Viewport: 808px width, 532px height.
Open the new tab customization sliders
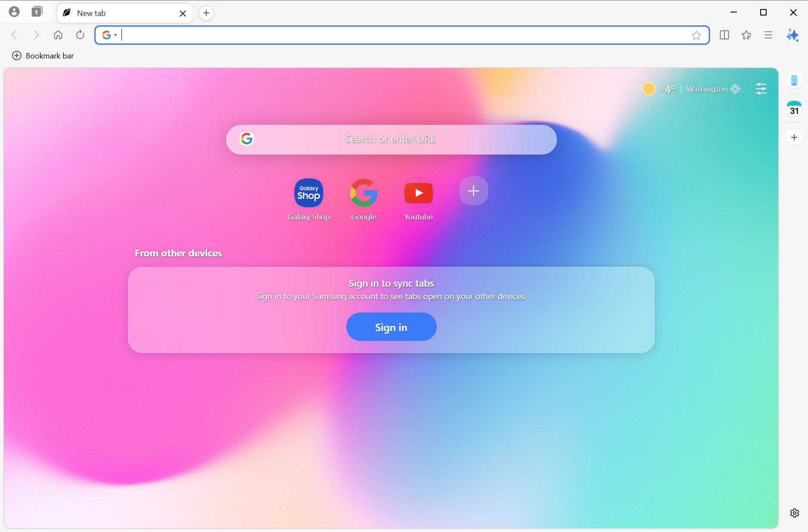point(761,89)
